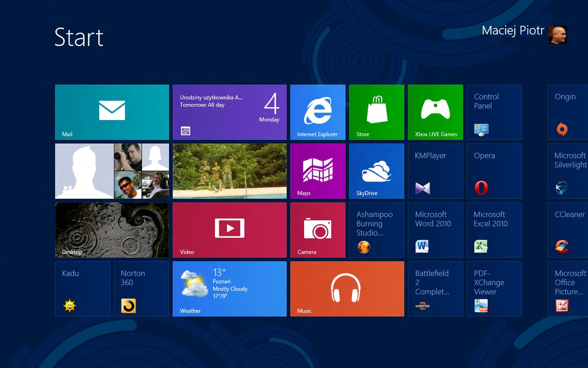The width and height of the screenshot is (588, 368).
Task: Launch the KMPlayer tile
Action: [x=435, y=171]
